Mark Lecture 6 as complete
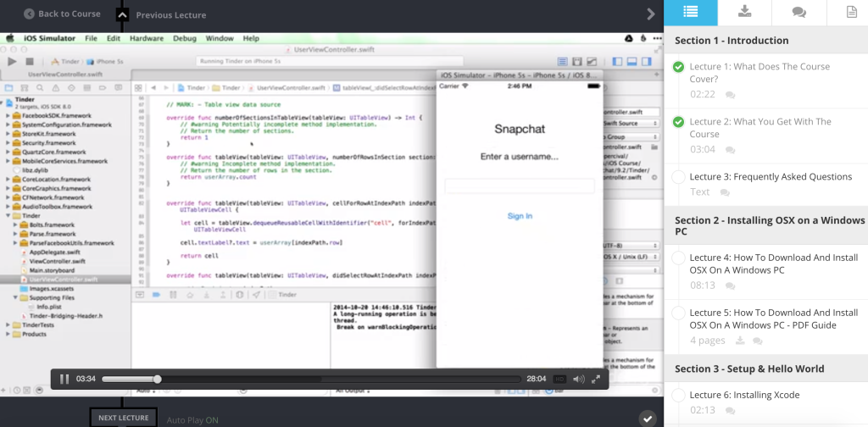Screen dimensions: 868x427 tap(678, 395)
